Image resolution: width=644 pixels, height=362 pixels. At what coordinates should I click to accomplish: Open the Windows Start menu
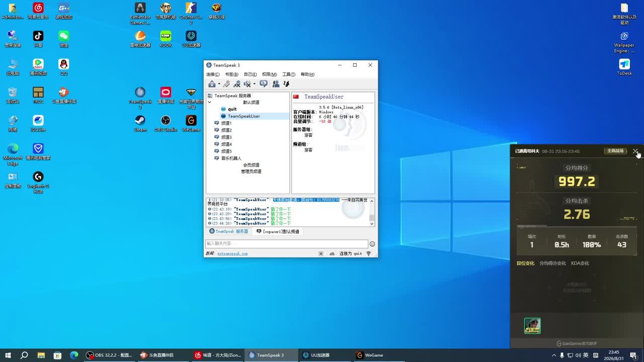coord(8,355)
